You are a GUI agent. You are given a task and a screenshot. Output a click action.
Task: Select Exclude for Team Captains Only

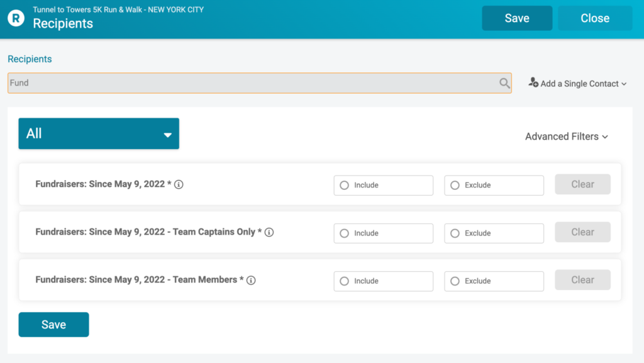[x=494, y=233]
